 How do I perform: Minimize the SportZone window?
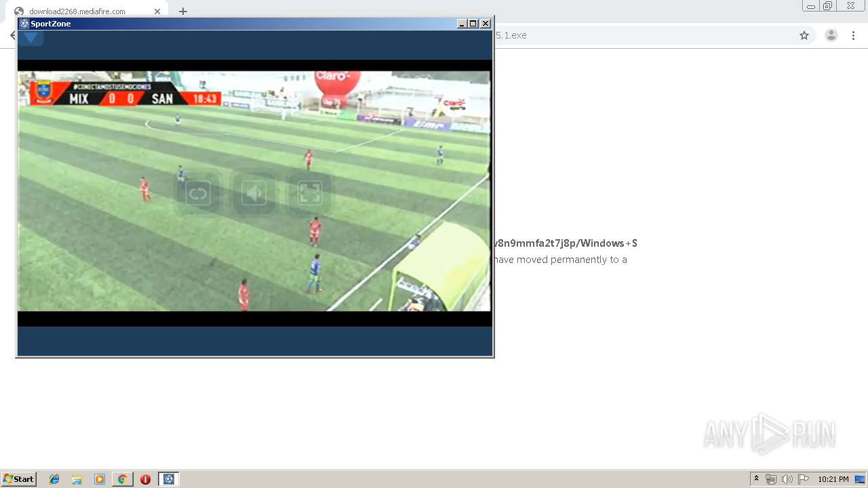[x=462, y=24]
